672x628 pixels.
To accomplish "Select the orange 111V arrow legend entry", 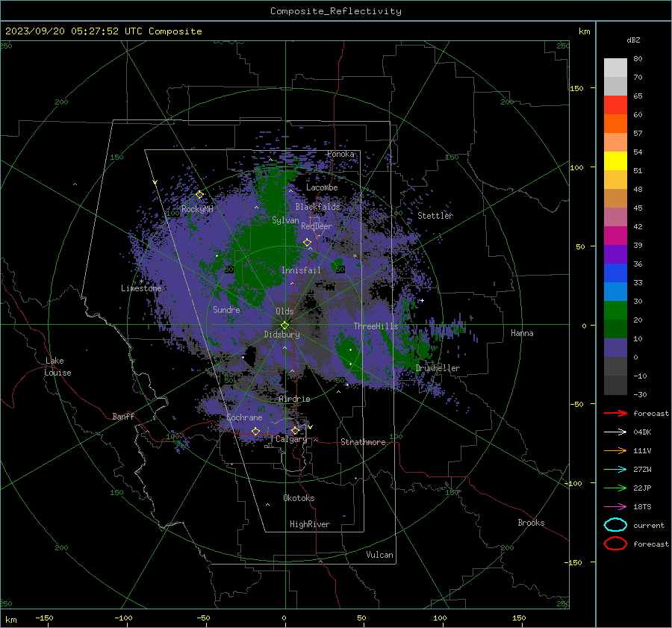I will coord(615,450).
